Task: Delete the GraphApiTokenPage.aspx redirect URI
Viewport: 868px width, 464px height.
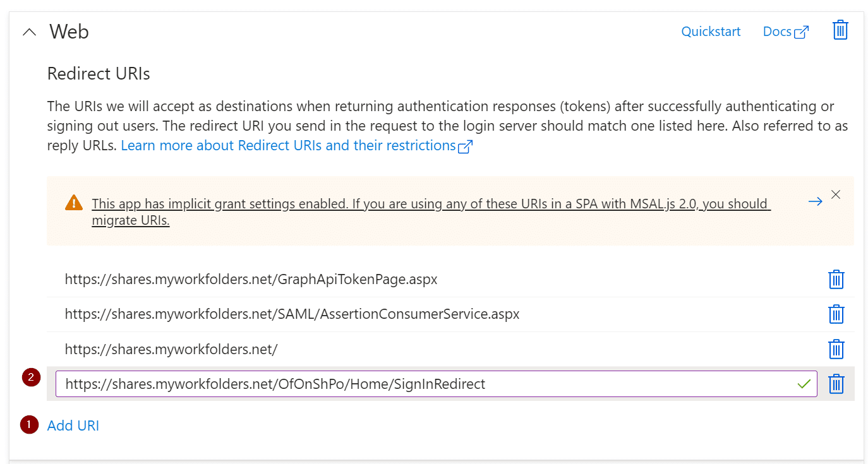Action: tap(836, 280)
